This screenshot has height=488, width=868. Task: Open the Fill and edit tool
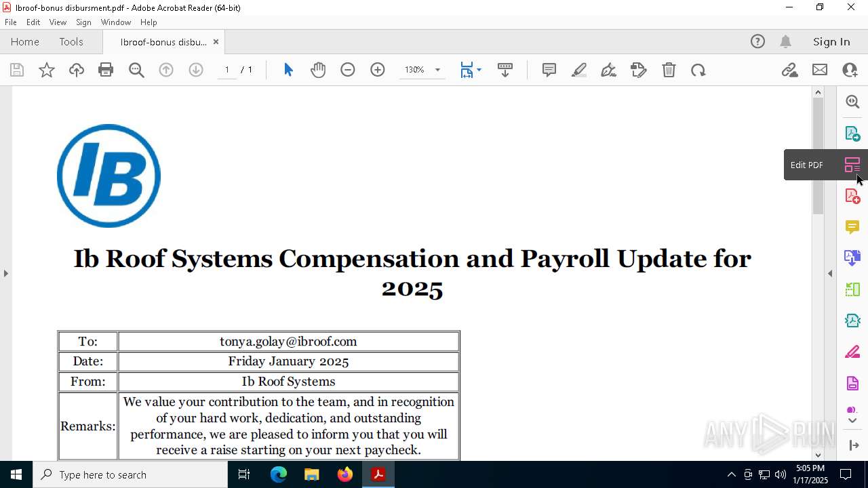639,70
